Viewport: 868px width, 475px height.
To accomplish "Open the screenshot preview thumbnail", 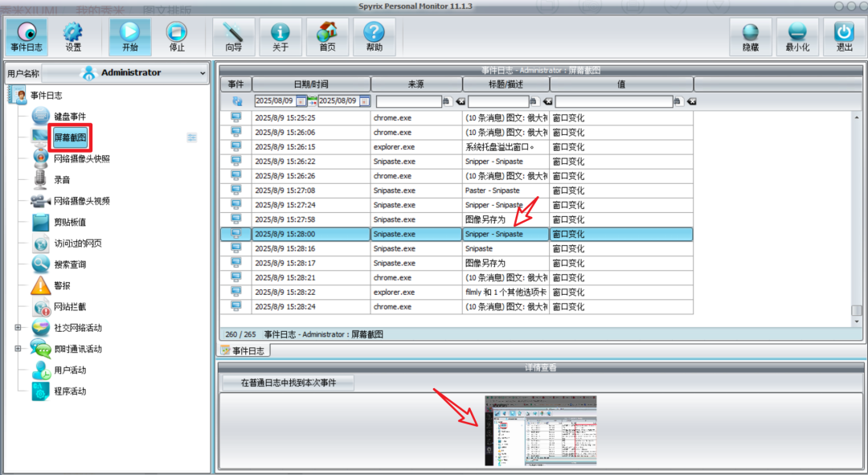I will pos(540,431).
